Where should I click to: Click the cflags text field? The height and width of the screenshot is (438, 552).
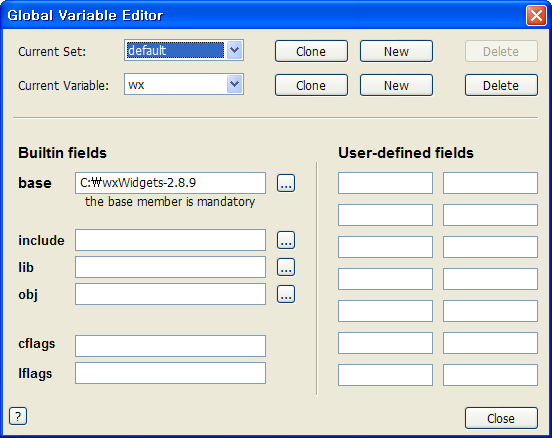pyautogui.click(x=170, y=346)
